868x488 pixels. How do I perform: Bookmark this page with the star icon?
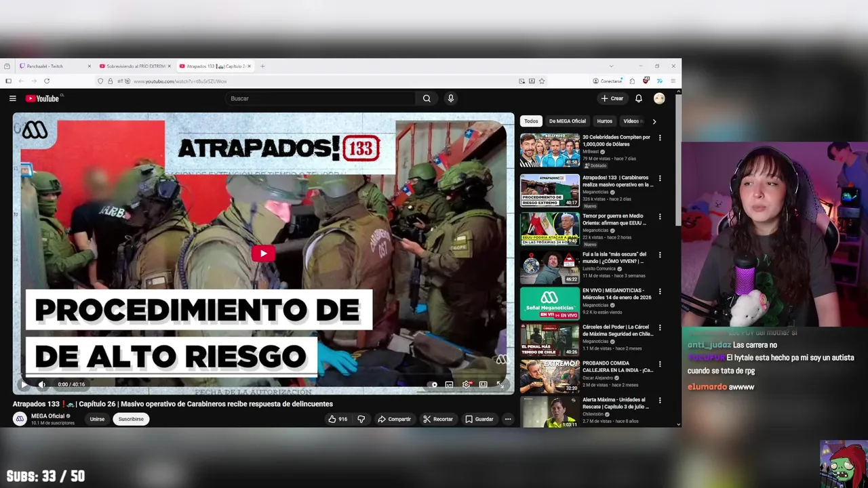click(542, 81)
